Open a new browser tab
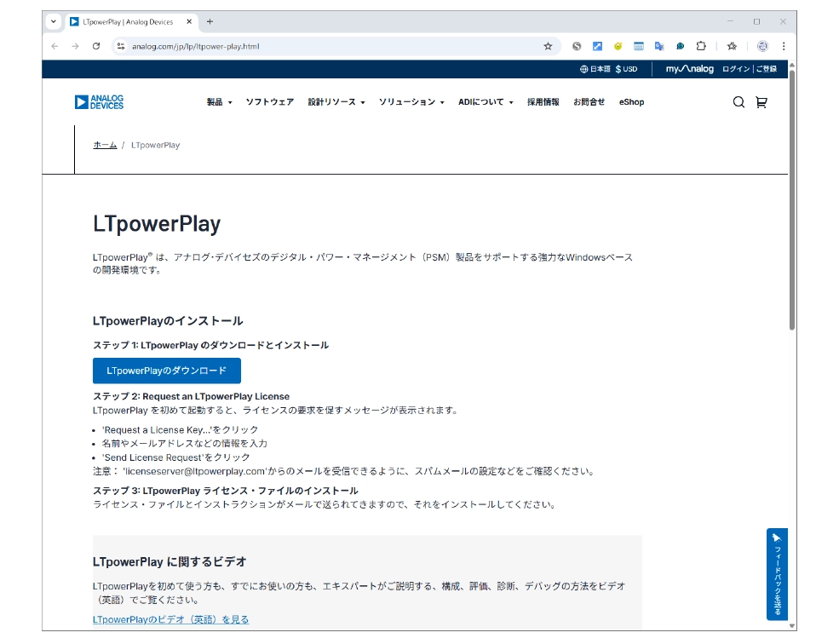 [x=210, y=22]
